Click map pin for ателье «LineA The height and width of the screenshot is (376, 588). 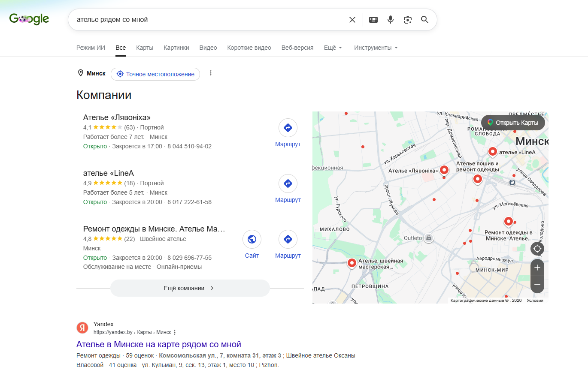493,151
